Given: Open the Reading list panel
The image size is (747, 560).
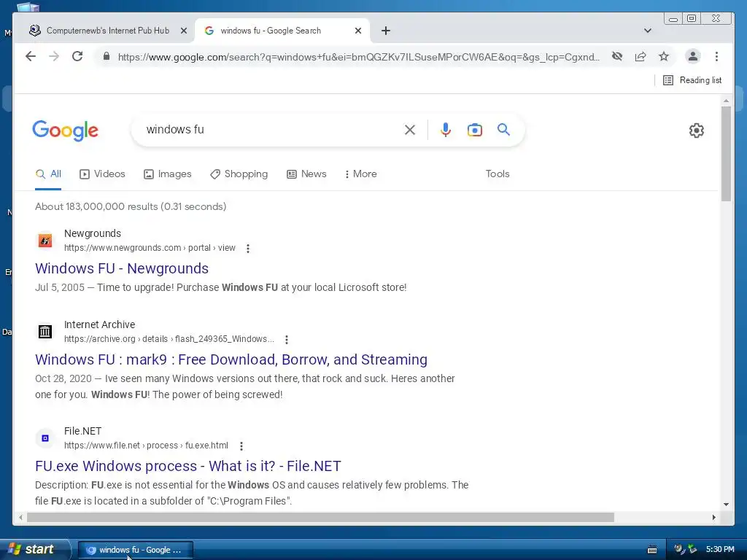Looking at the screenshot, I should [692, 80].
